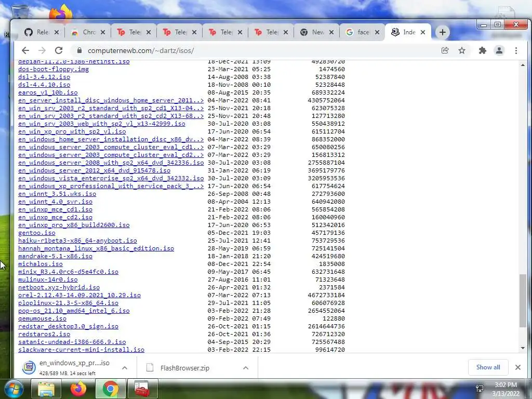Open minix_R3.4.0rc6-d5e4fc0.iso link
532x399 pixels.
pyautogui.click(x=68, y=272)
